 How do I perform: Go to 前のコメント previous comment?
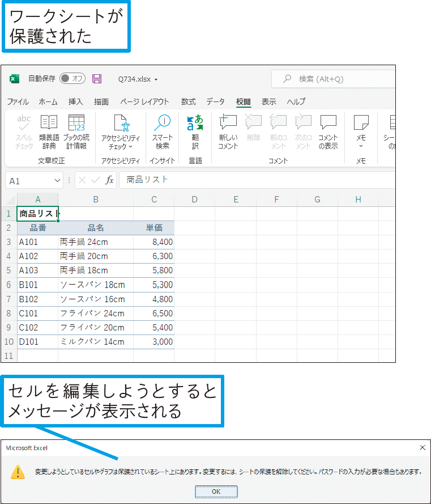278,132
